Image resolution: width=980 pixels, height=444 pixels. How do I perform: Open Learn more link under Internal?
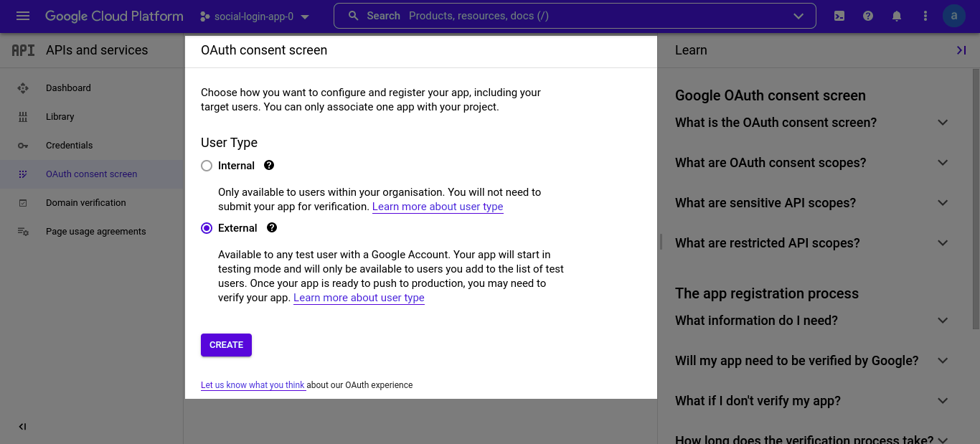click(x=438, y=207)
